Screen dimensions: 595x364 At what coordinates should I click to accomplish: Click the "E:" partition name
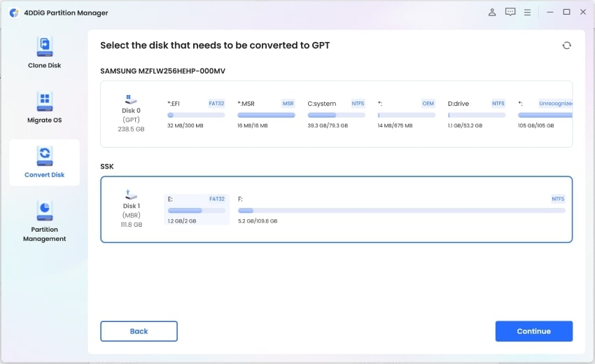coord(170,199)
